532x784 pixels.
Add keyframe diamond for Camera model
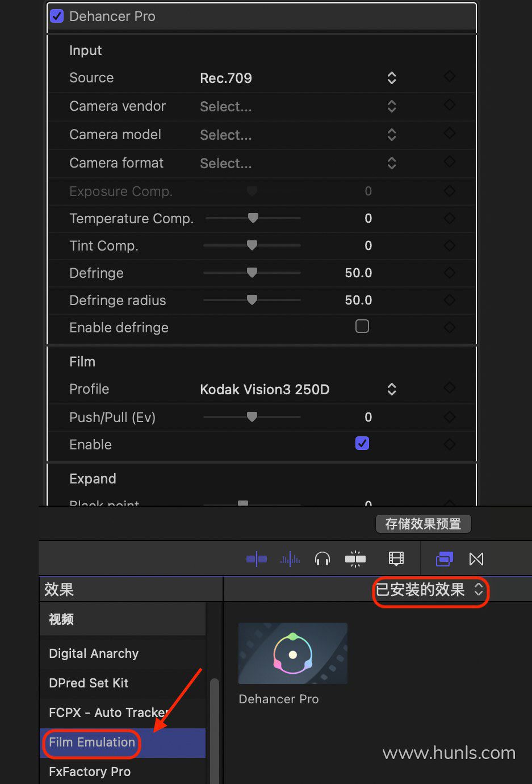450,133
